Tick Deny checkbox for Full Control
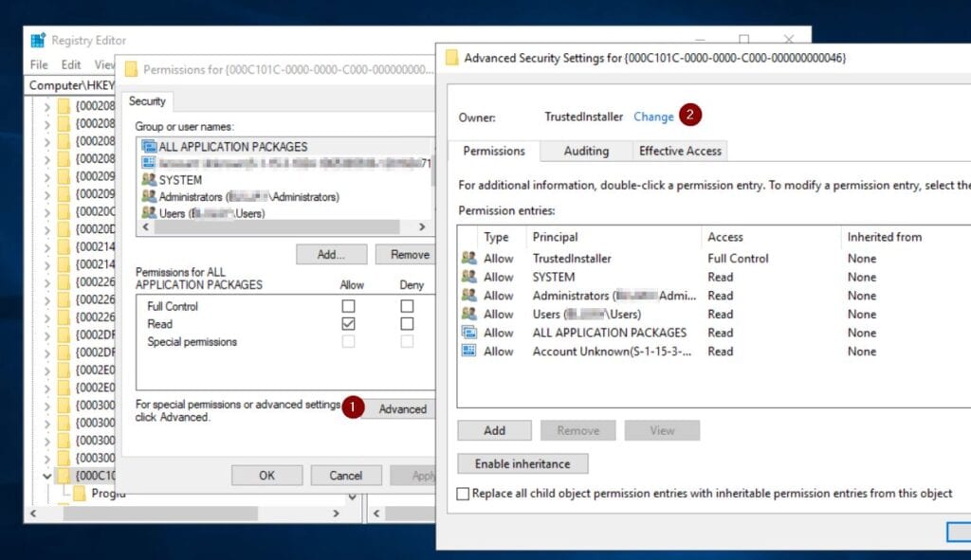 [x=407, y=306]
